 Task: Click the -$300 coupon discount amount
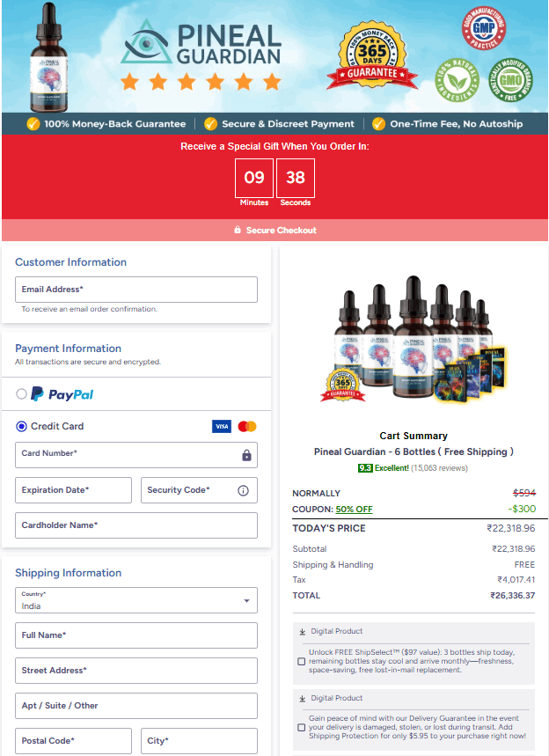pos(522,509)
